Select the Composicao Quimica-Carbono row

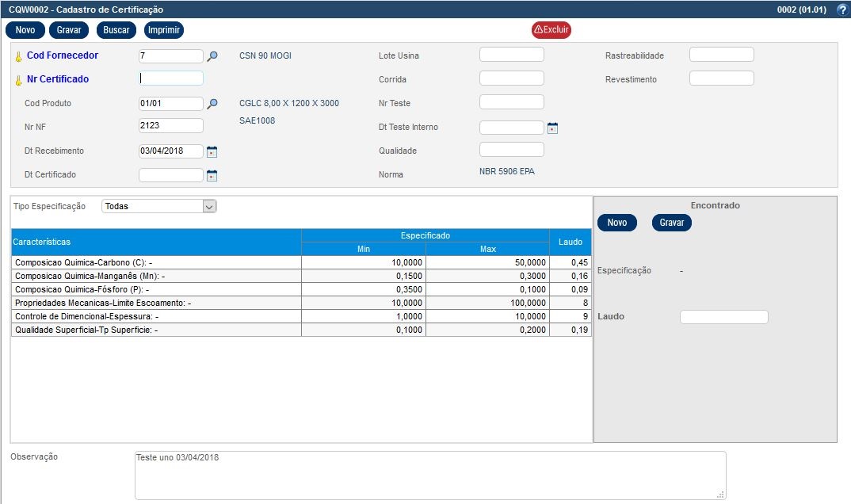156,262
